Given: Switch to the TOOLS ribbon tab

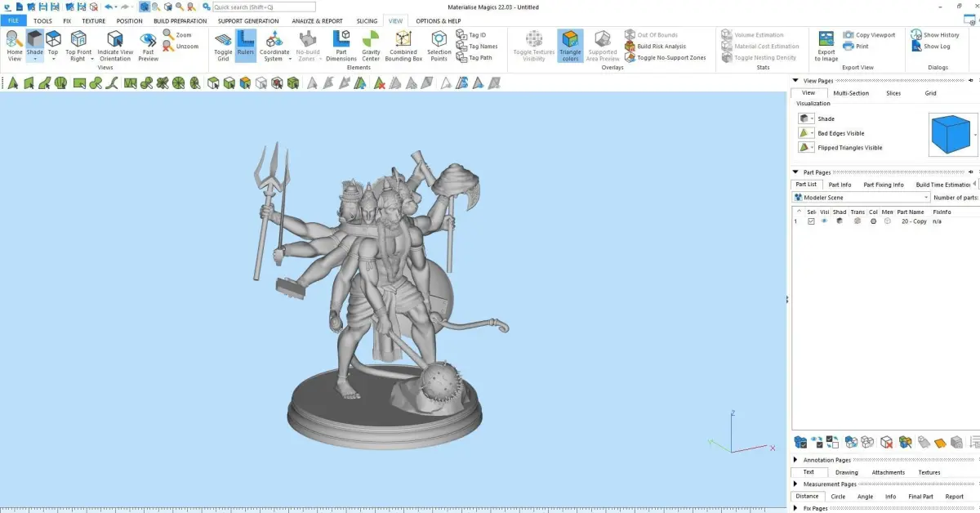Looking at the screenshot, I should [42, 20].
